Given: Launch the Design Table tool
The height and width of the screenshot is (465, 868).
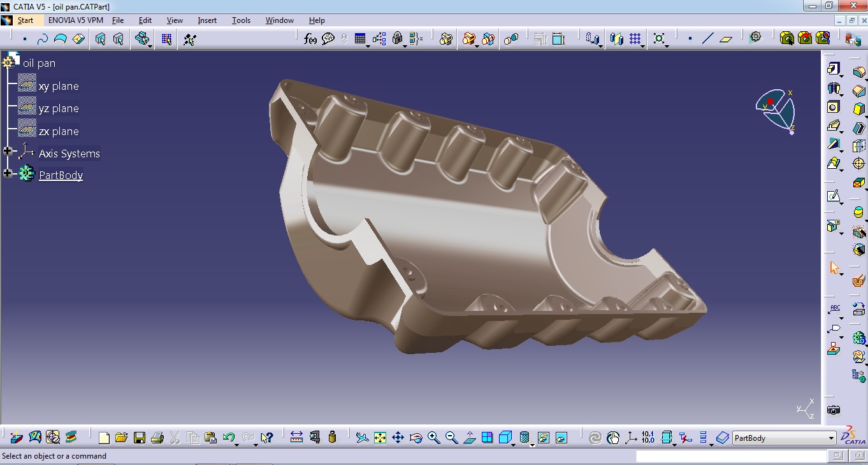Looking at the screenshot, I should [x=359, y=39].
